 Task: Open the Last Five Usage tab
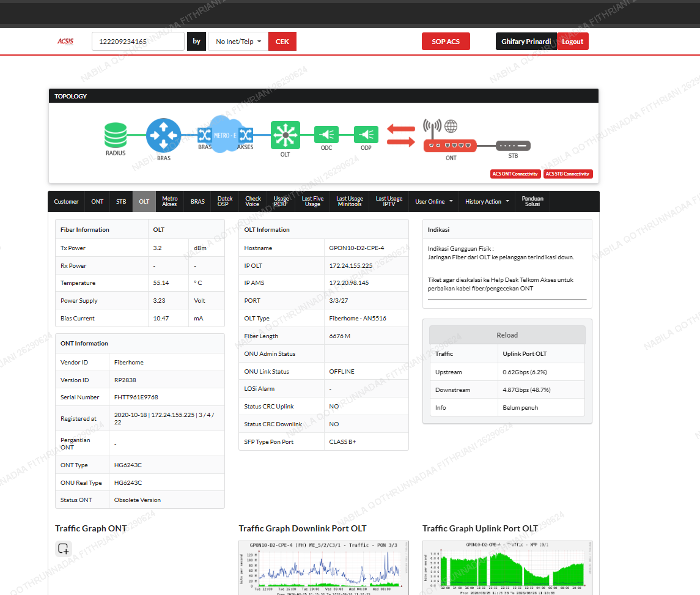point(312,201)
